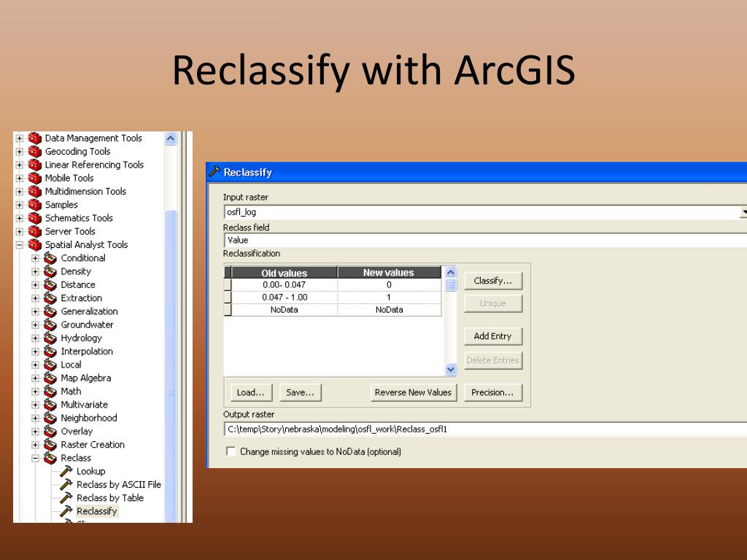Open the Precision settings button
Image resolution: width=747 pixels, height=560 pixels.
pos(493,392)
